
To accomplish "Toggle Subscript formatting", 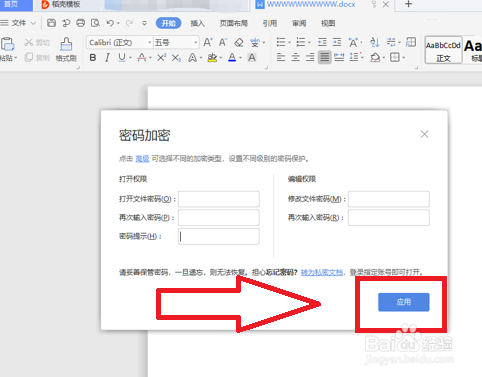I will [176, 58].
